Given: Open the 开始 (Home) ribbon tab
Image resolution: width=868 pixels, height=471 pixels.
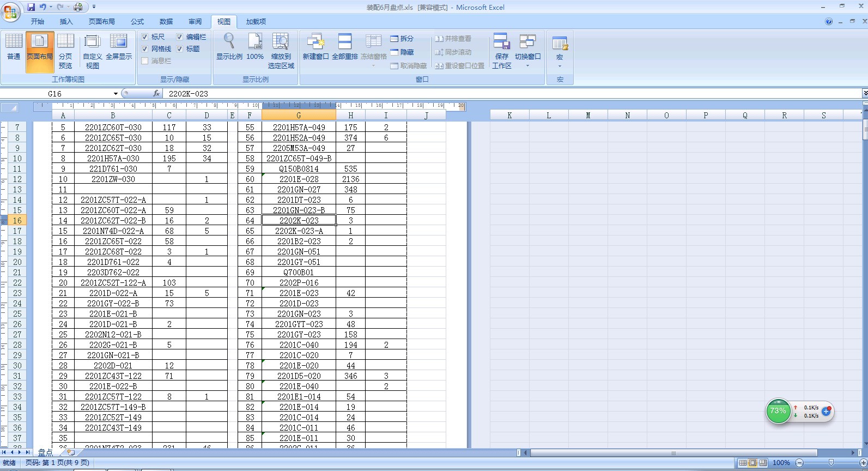Looking at the screenshot, I should (x=38, y=22).
